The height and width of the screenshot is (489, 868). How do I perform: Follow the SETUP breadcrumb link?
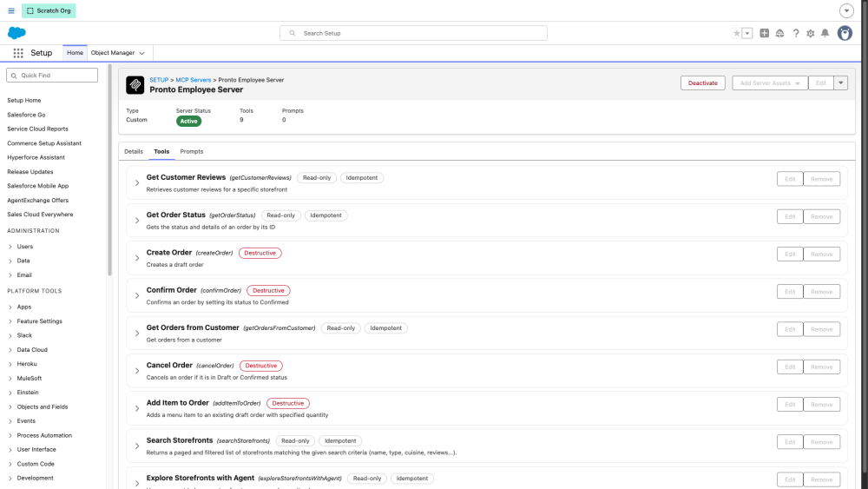pos(159,80)
